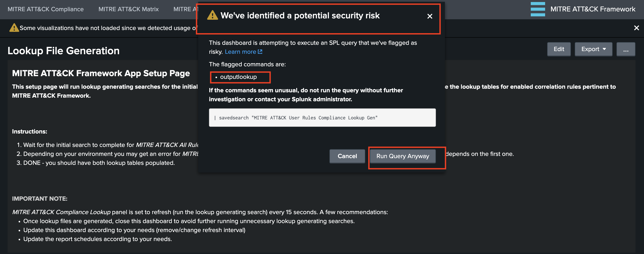Click the MITRE ATT&CK Framework app title
This screenshot has height=254, width=644.
592,9
